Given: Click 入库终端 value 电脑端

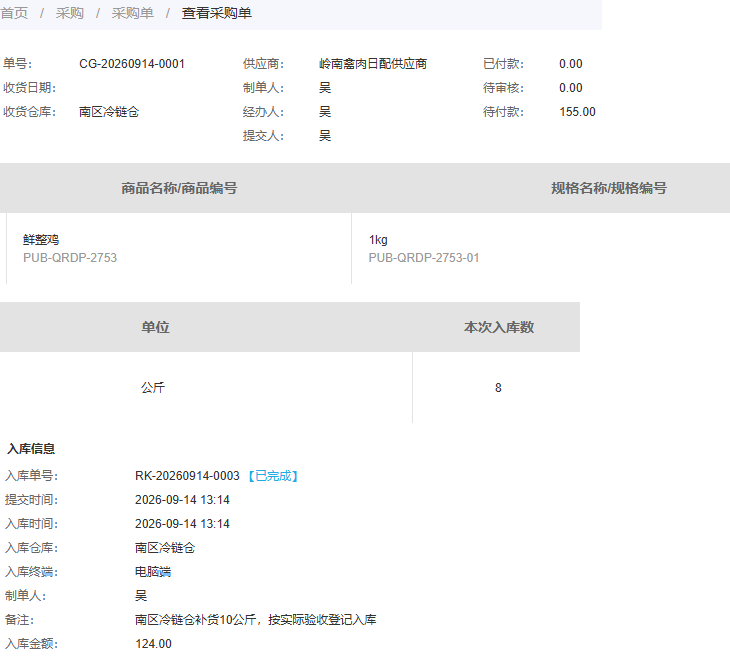Looking at the screenshot, I should [x=153, y=572].
